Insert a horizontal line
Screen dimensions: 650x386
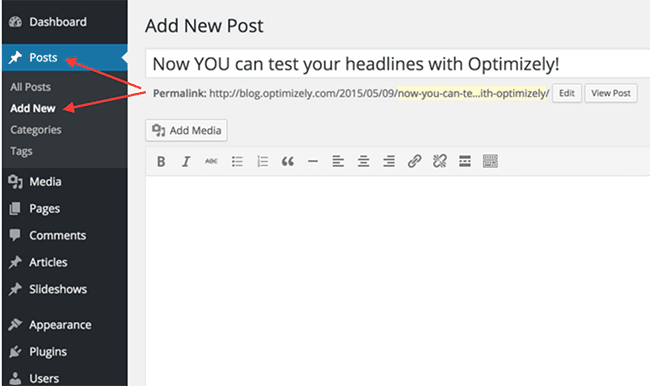(x=313, y=161)
